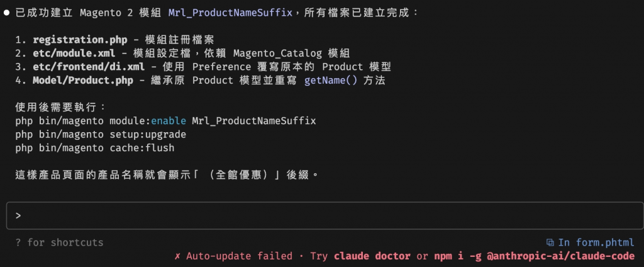The width and height of the screenshot is (644, 267).
Task: Click the registration.php list item
Action: (115, 40)
